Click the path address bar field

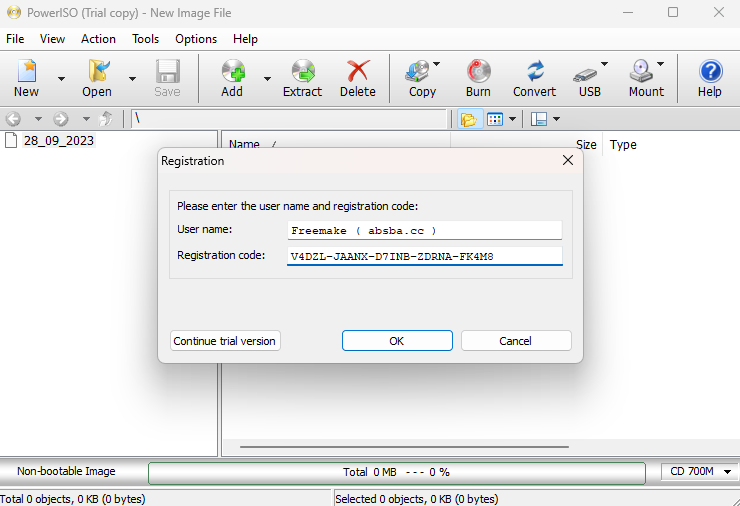tap(289, 119)
